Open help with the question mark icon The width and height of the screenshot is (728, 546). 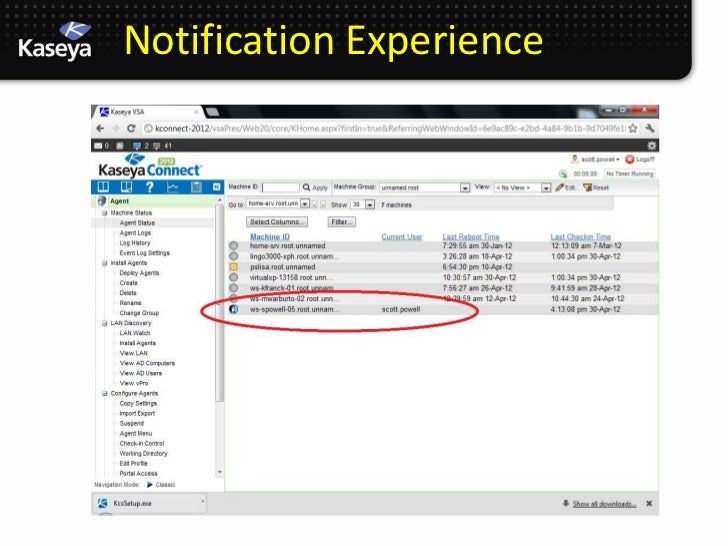click(x=150, y=187)
